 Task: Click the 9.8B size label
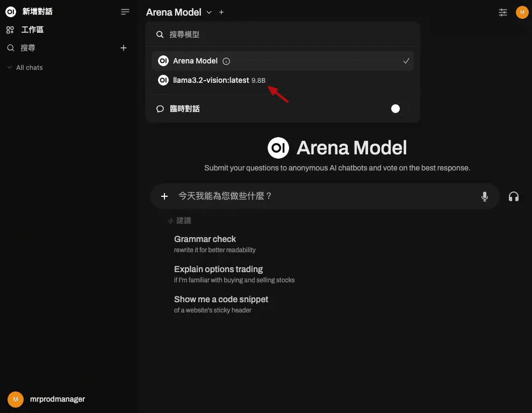(x=258, y=81)
